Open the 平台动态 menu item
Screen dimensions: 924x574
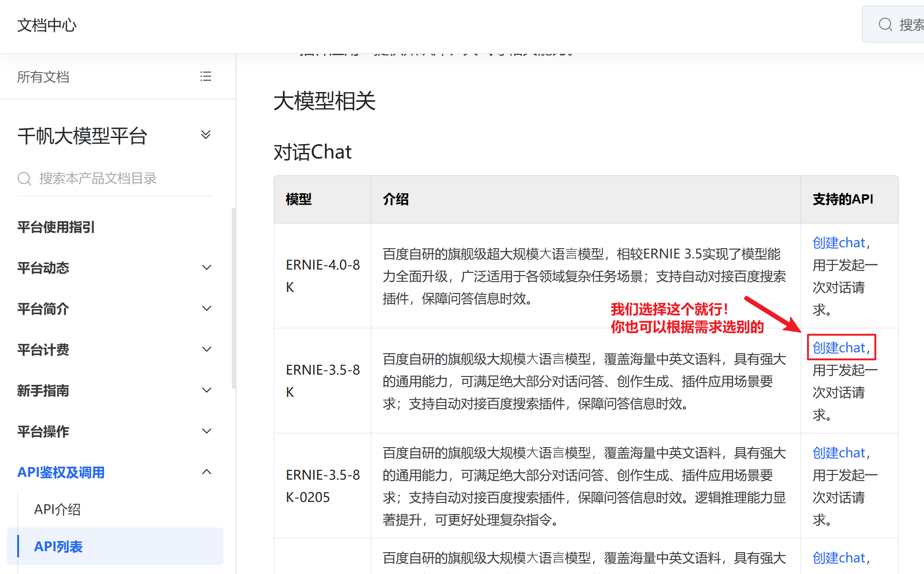click(43, 268)
